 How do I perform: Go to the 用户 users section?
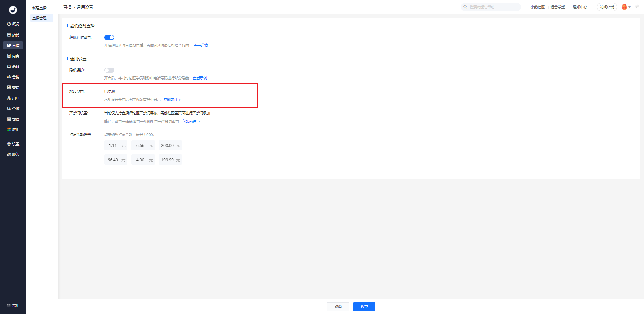13,98
